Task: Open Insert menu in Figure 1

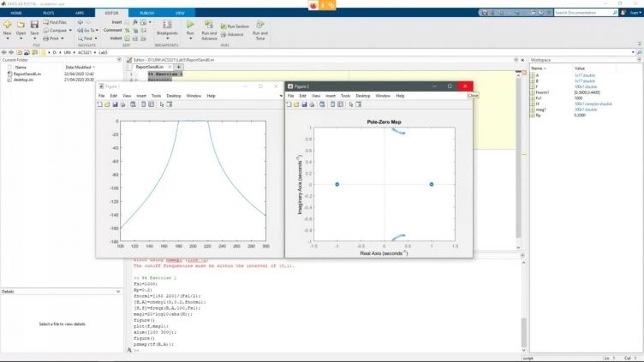Action: [x=141, y=96]
